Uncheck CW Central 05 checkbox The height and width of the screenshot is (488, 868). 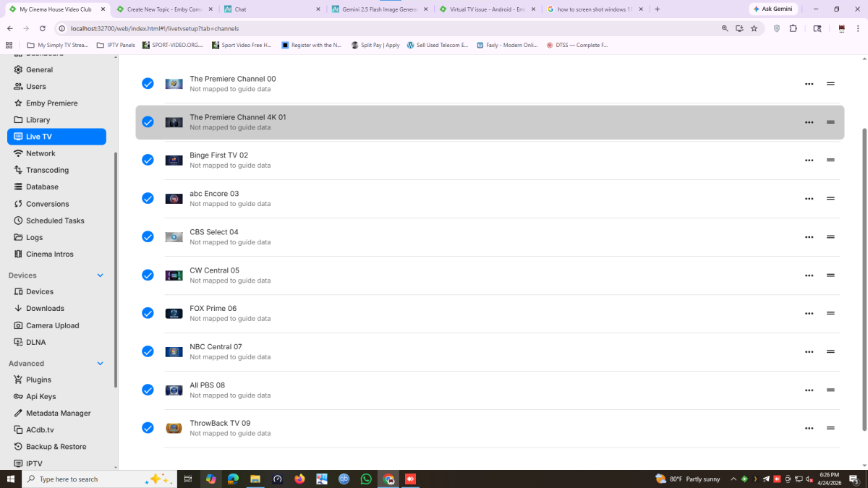pos(148,275)
